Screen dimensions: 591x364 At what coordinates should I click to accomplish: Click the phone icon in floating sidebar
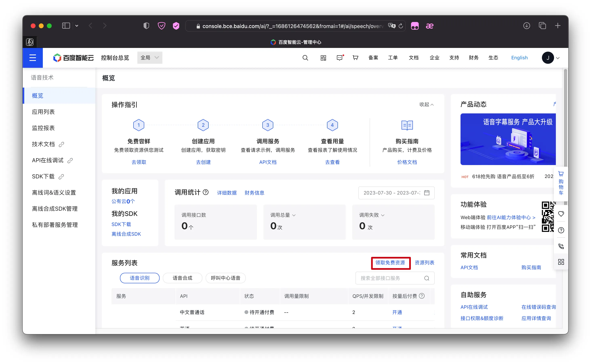pos(561,246)
